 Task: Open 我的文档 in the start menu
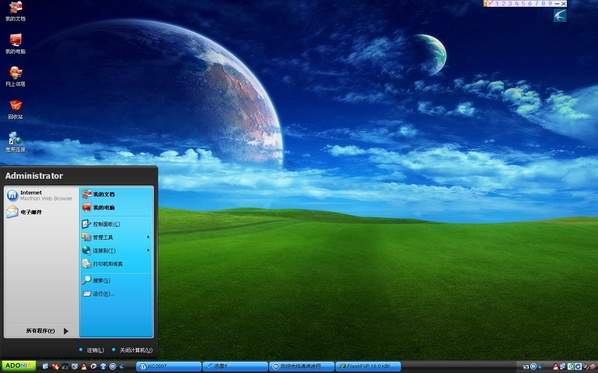(98, 194)
